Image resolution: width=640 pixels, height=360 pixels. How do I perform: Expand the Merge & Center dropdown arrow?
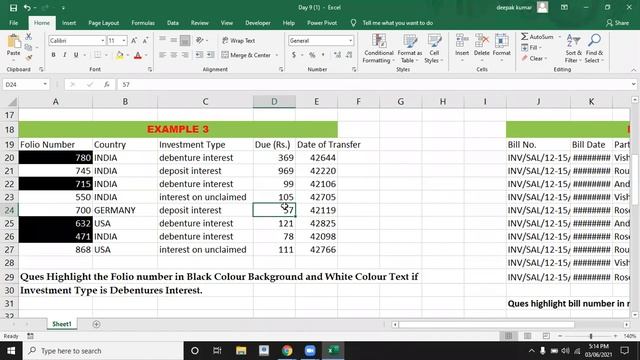pos(277,55)
